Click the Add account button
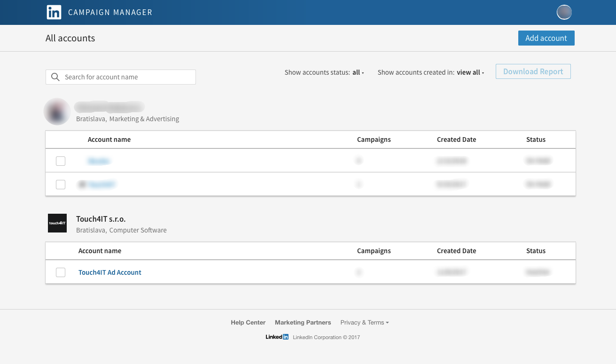 (x=546, y=38)
